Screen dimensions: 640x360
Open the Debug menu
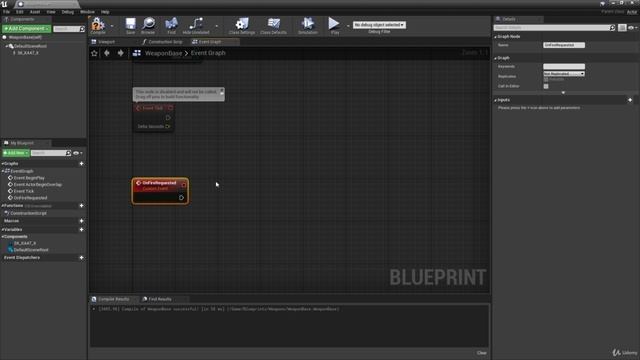click(68, 12)
